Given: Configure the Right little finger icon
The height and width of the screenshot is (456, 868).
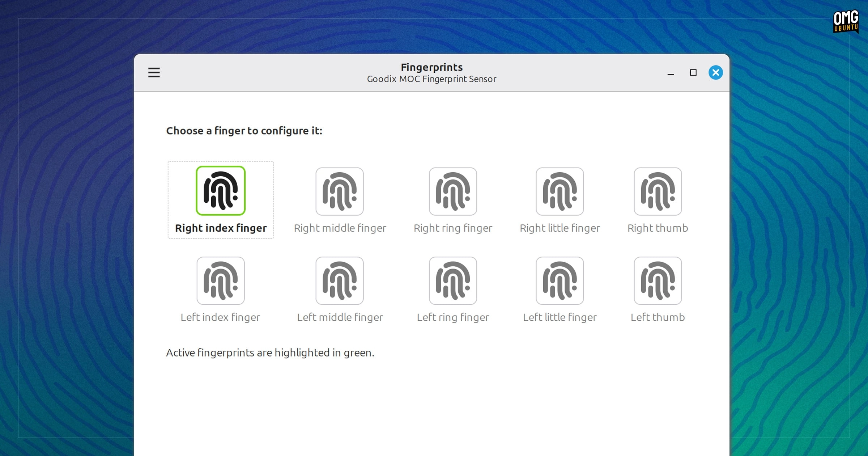Looking at the screenshot, I should [560, 191].
